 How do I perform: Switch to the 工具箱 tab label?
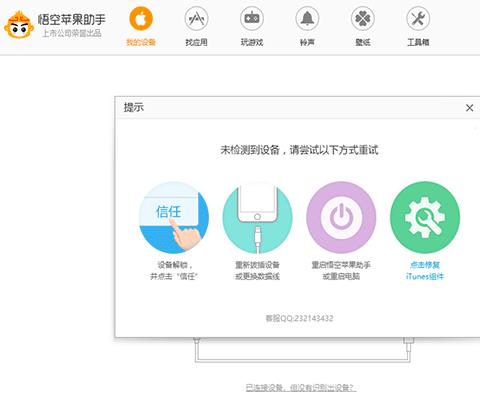click(x=418, y=42)
